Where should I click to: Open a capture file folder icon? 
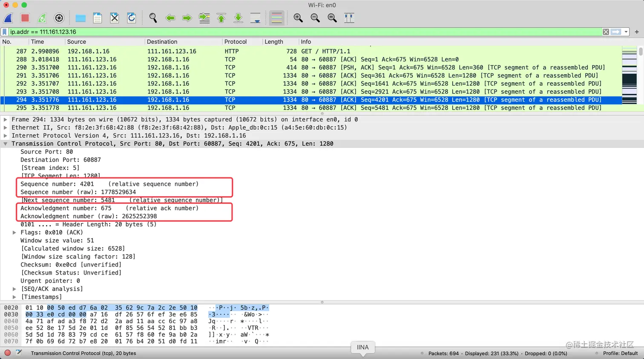[80, 18]
